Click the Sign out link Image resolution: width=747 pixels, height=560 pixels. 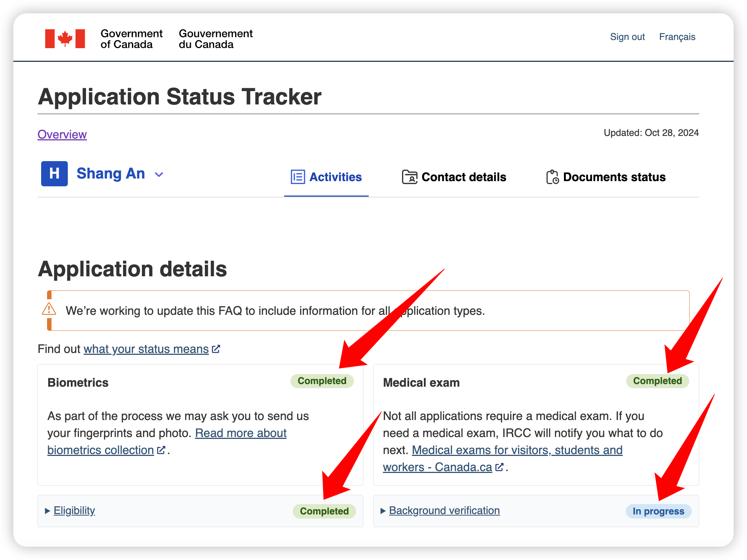pos(627,37)
